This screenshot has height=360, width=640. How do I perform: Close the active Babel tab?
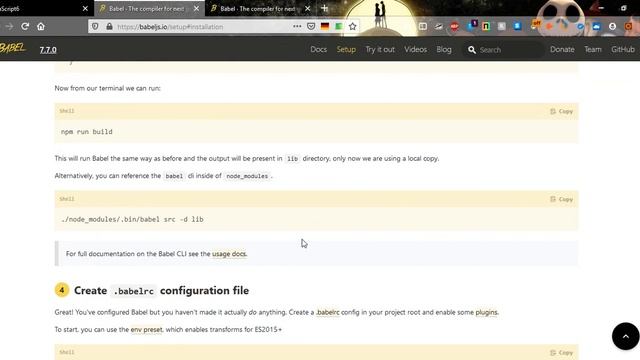196,9
